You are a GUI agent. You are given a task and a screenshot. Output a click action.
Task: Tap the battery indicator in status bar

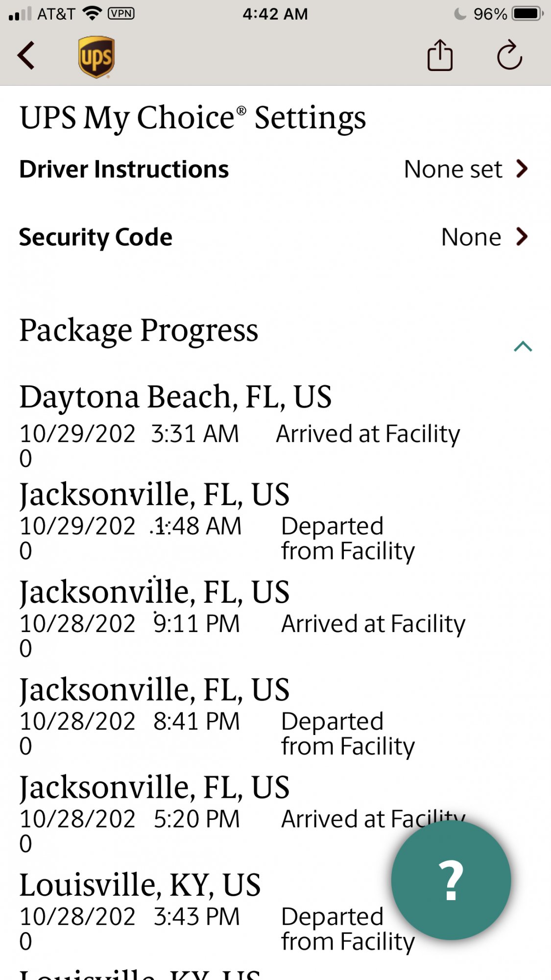[527, 14]
